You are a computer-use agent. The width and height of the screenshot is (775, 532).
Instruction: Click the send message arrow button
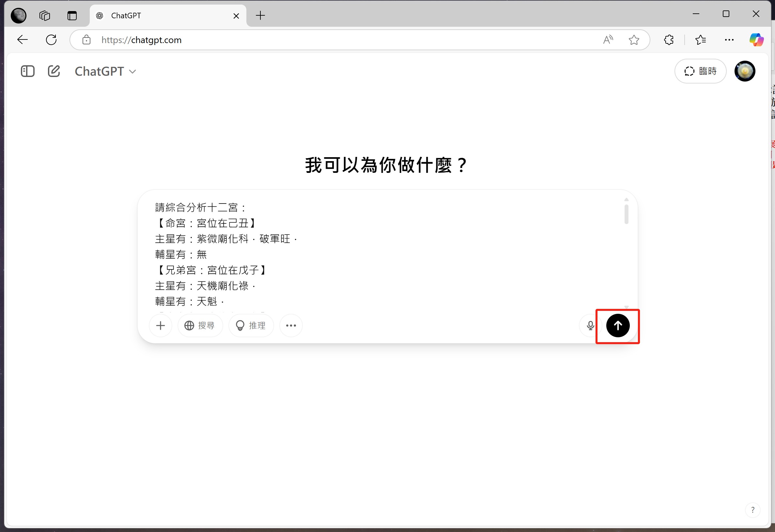(x=618, y=325)
